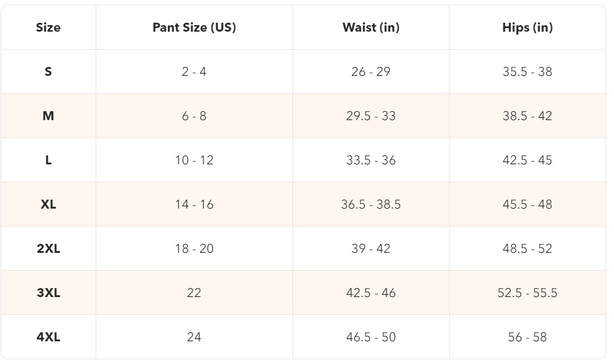Click the Waist (in) column header
The height and width of the screenshot is (364, 614).
(371, 27)
